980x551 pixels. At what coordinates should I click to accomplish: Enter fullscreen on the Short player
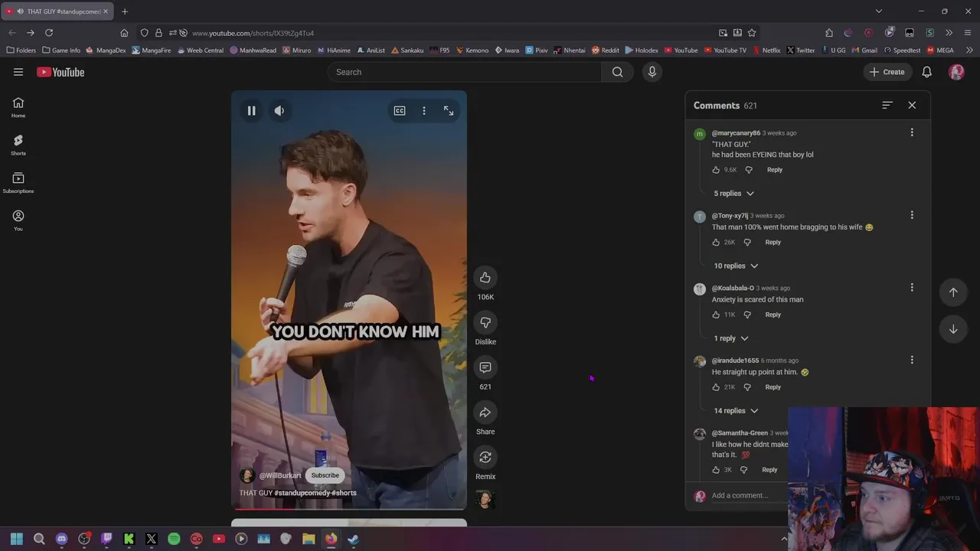(x=449, y=111)
